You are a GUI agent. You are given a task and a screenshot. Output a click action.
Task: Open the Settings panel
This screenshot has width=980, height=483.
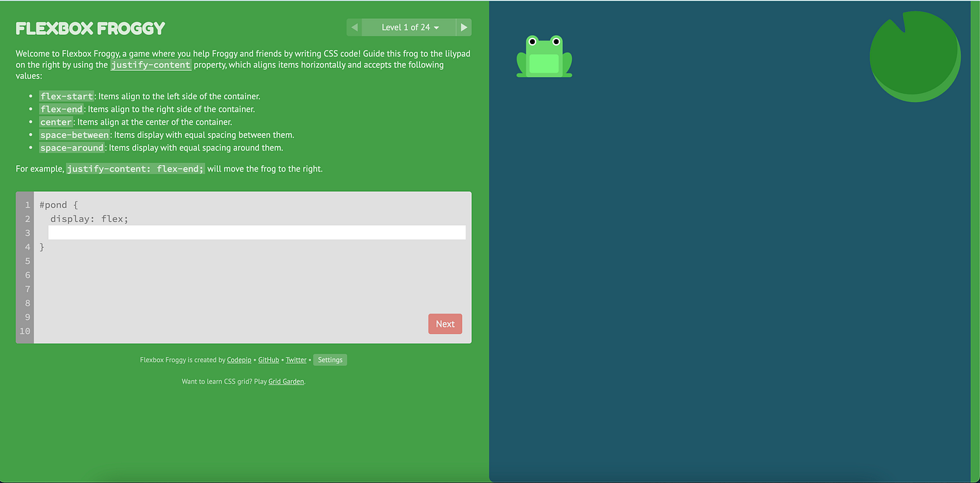[x=330, y=359]
